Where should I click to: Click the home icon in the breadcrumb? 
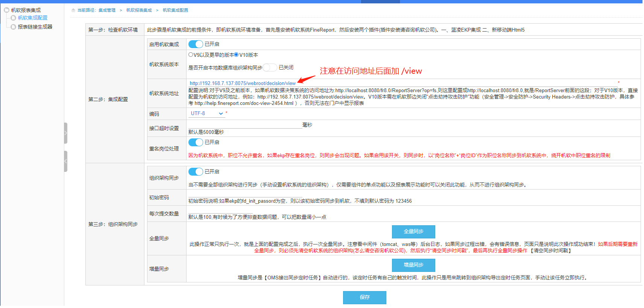[x=73, y=10]
